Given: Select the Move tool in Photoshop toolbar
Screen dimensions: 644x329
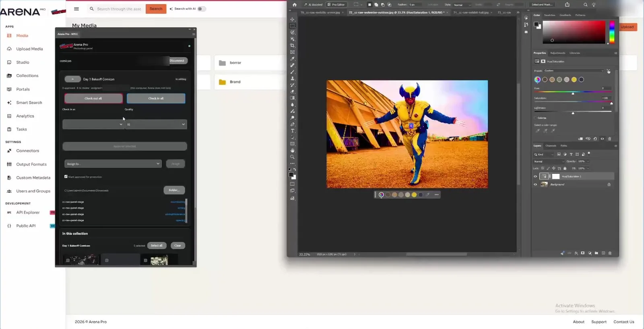Looking at the screenshot, I should (293, 19).
